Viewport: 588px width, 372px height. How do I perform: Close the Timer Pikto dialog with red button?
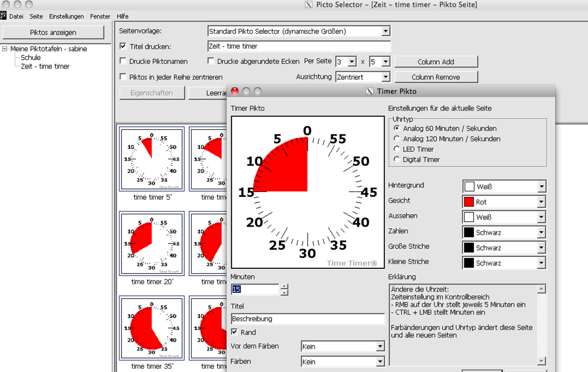[235, 91]
